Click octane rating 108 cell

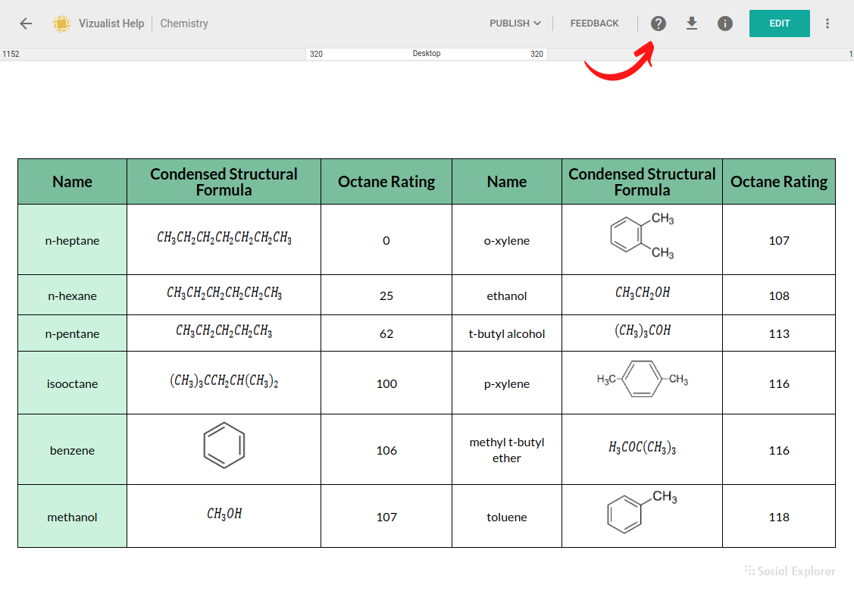[x=779, y=295]
